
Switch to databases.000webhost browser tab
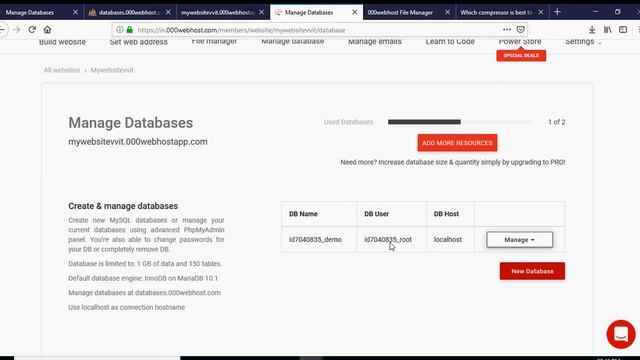pyautogui.click(x=130, y=12)
